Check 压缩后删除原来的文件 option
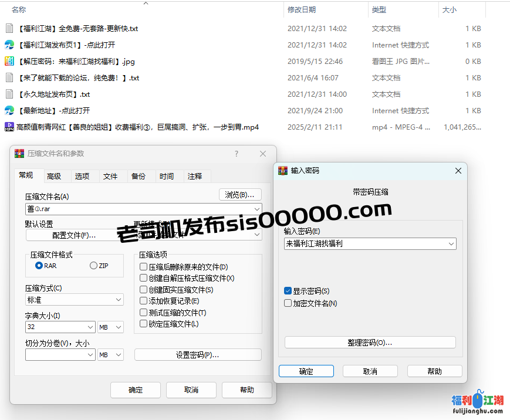 143,267
